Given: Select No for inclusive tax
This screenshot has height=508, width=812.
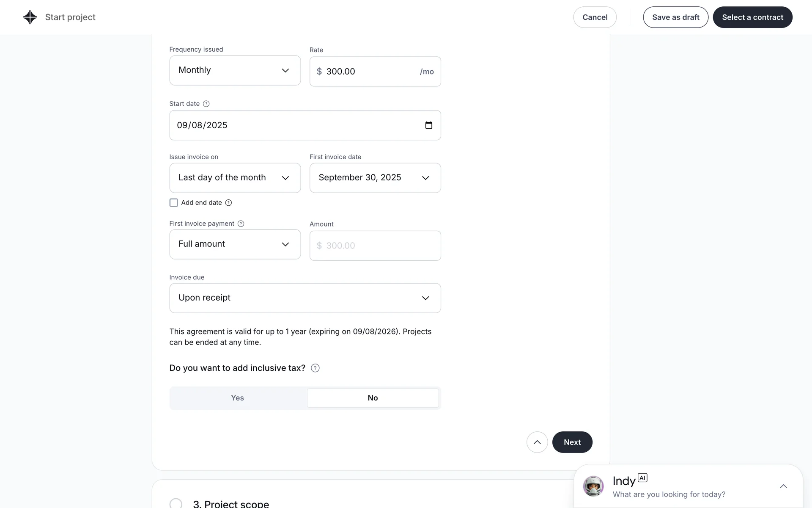Looking at the screenshot, I should click(373, 398).
